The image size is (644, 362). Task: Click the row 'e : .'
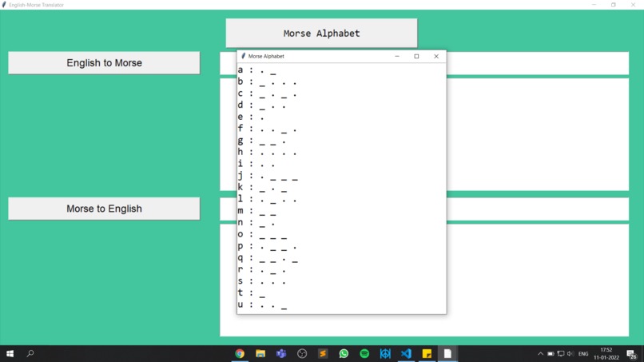(x=251, y=117)
